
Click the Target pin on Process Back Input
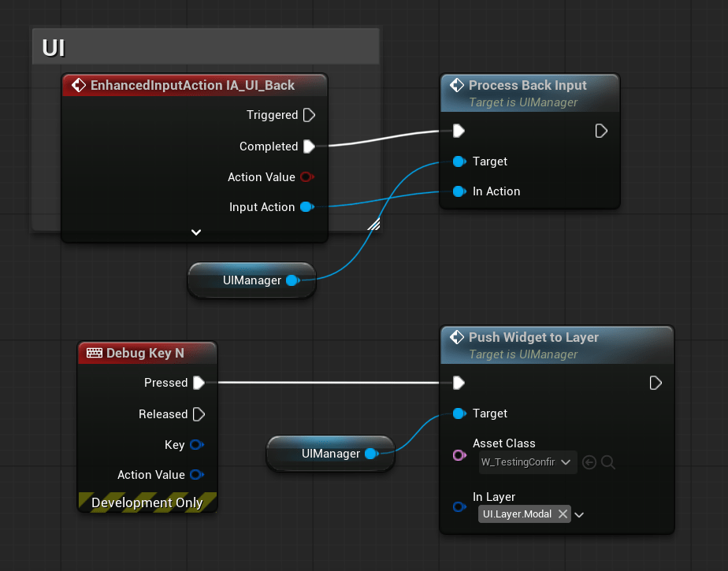pos(459,161)
